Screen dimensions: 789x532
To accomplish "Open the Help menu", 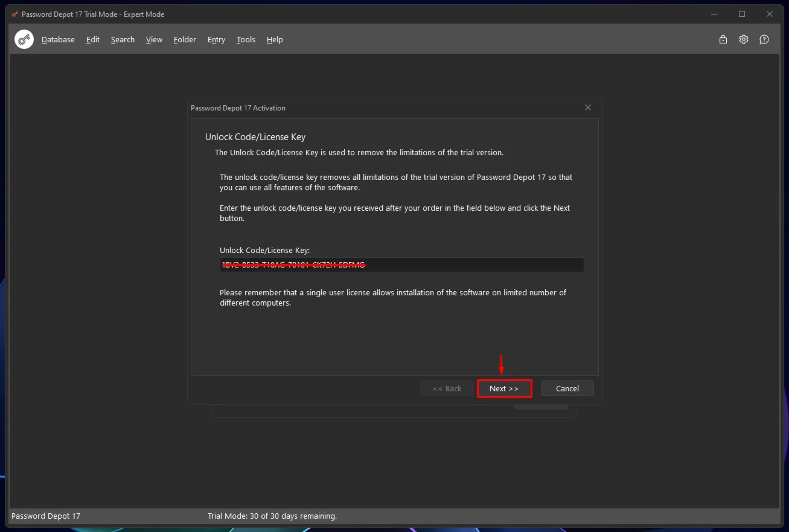I will coord(275,39).
